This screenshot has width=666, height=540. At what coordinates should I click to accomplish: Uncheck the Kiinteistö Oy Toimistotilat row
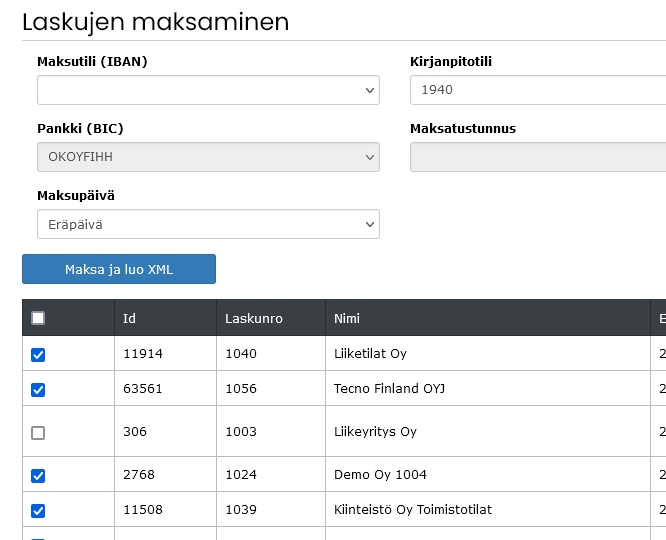38,511
